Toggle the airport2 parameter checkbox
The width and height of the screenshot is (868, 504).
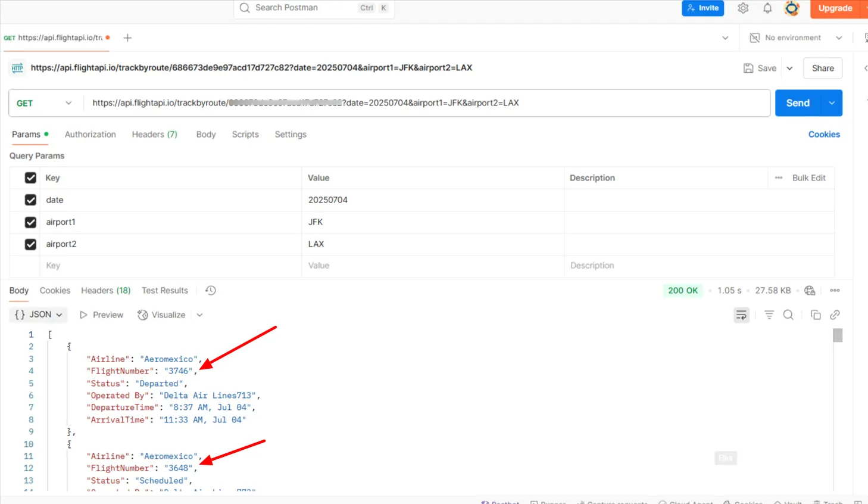(30, 244)
